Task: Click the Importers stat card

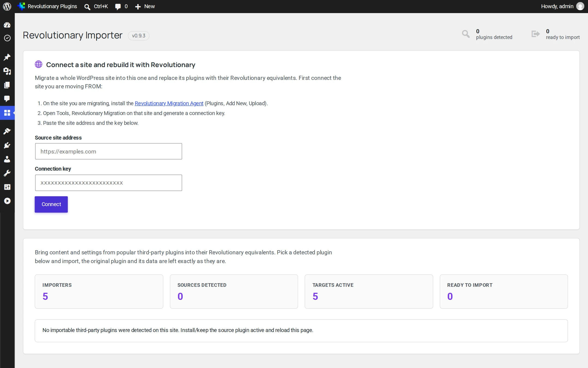Action: [x=99, y=291]
